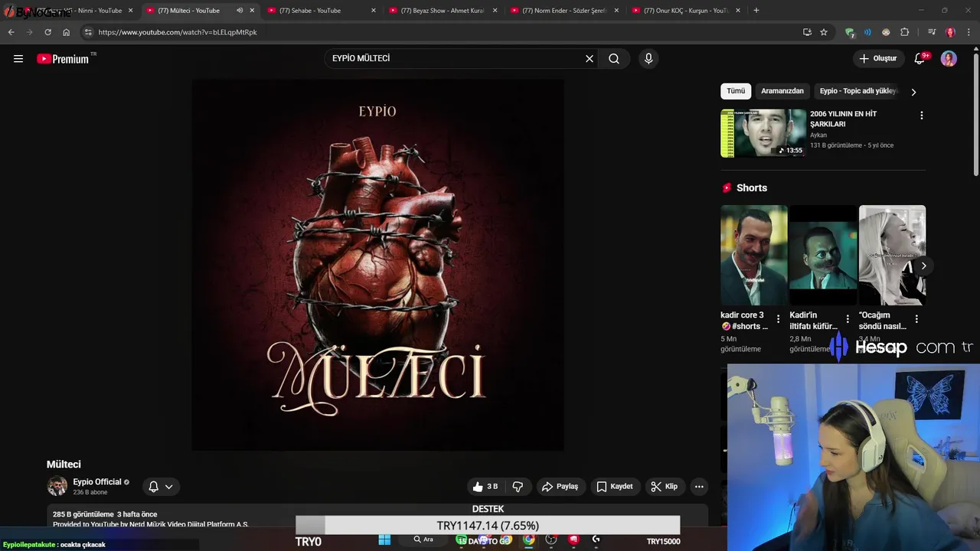Select the Aramanızdan filter chip
This screenshot has height=551, width=980.
point(782,91)
